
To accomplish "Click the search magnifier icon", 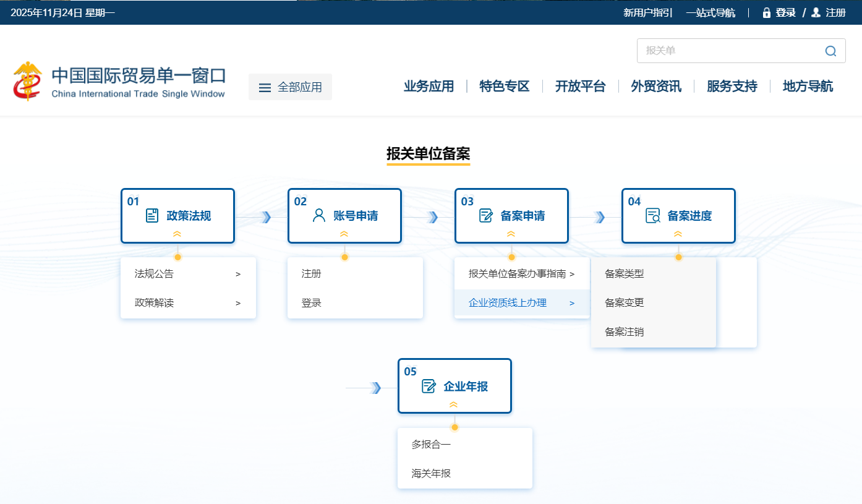I will (830, 51).
